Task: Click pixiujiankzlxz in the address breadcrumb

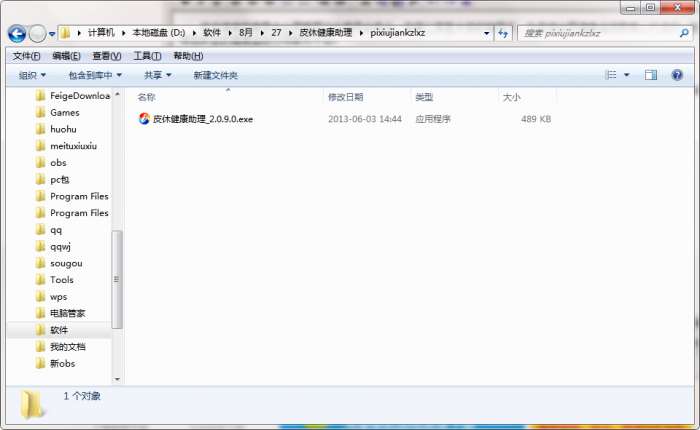Action: (397, 33)
